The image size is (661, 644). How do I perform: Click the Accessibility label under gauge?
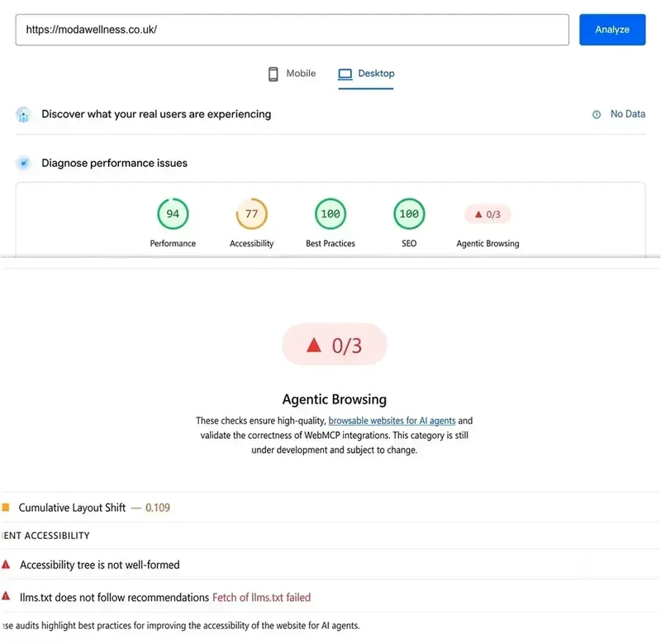[x=252, y=243]
